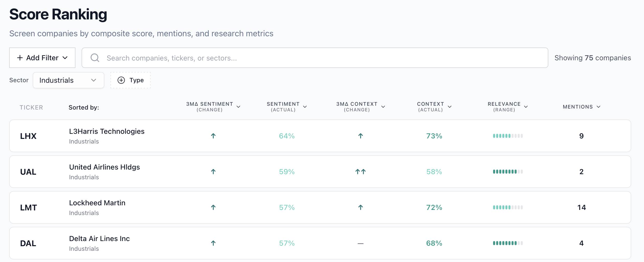Click the LHX relevance range bar
This screenshot has height=262, width=644.
(x=508, y=136)
